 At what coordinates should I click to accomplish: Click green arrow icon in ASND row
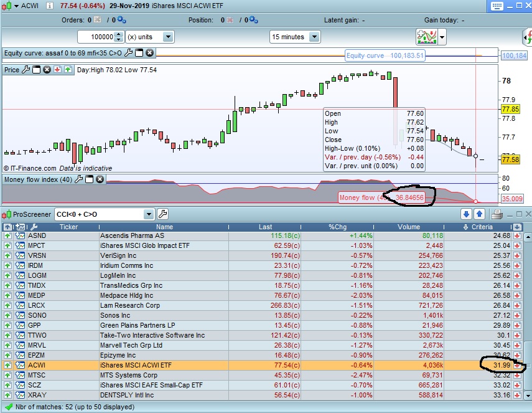pyautogui.click(x=7, y=235)
